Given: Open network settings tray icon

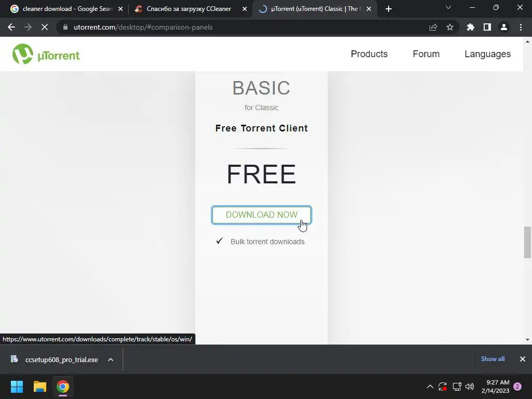Looking at the screenshot, I should (x=457, y=387).
